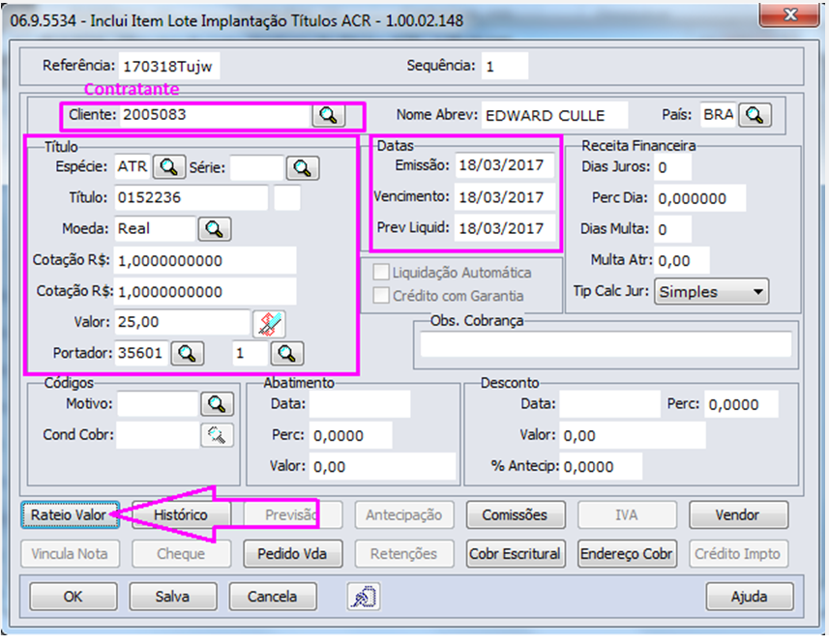Open Cobr Escritural button
Viewport: 829px width, 644px height.
pyautogui.click(x=516, y=554)
